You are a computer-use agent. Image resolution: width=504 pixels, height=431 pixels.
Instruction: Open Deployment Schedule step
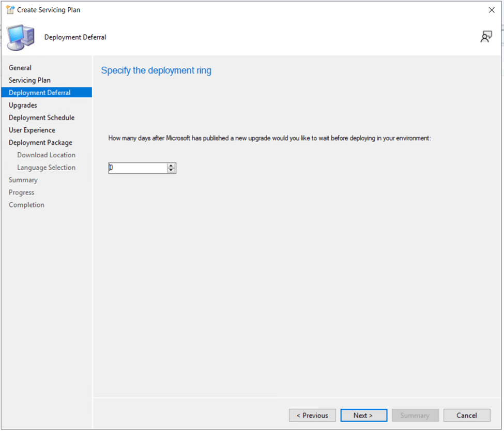pos(41,117)
